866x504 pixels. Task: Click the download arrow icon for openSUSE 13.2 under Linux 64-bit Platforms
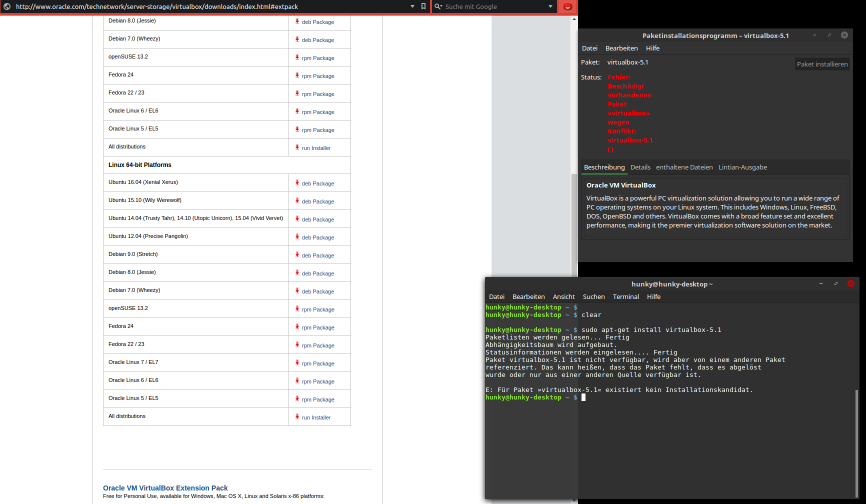(297, 308)
